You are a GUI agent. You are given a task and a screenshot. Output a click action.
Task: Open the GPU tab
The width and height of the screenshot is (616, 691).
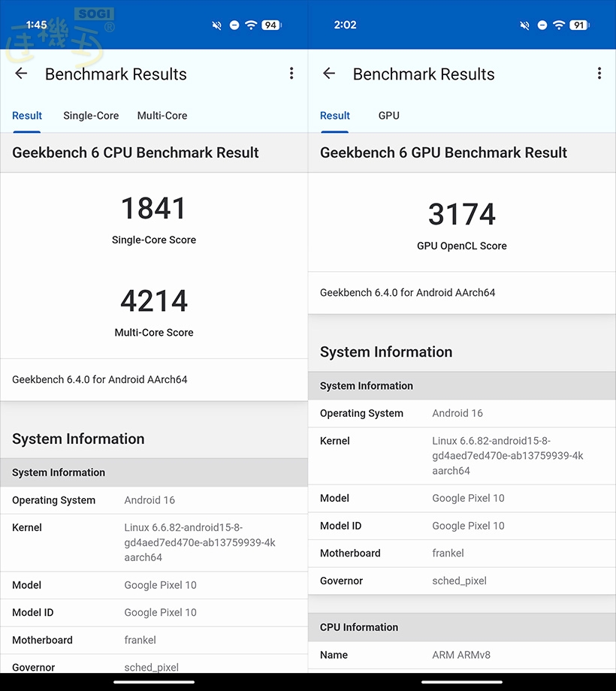click(x=389, y=116)
